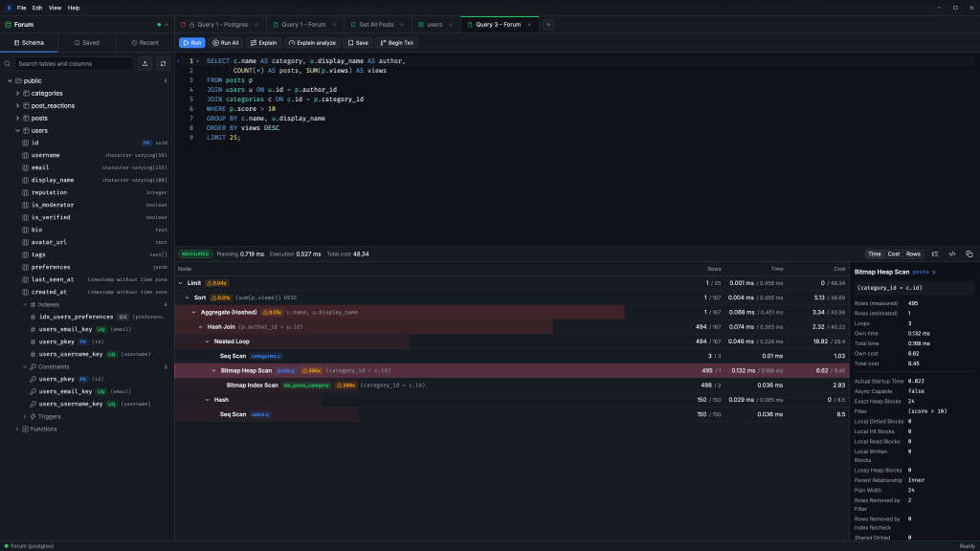Open the View menu

pos(55,8)
